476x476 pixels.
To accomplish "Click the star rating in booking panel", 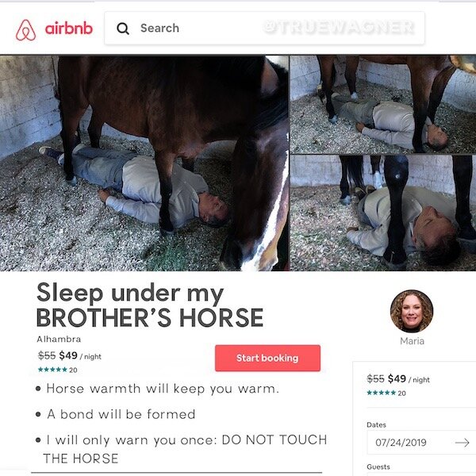I will 382,393.
